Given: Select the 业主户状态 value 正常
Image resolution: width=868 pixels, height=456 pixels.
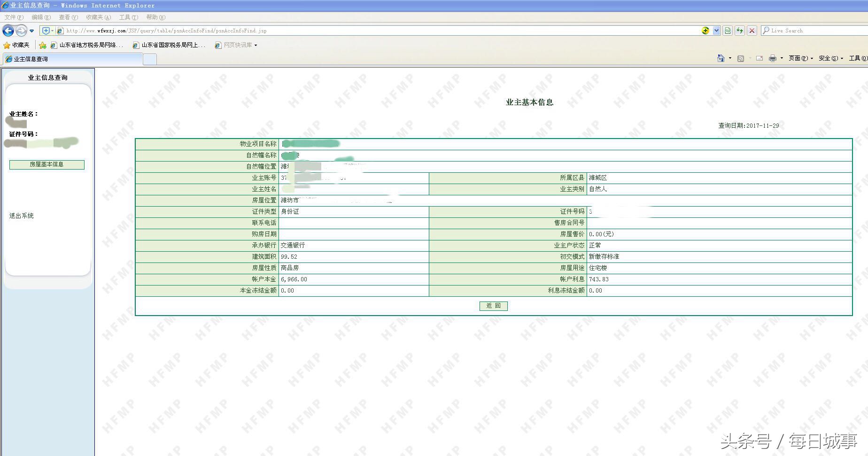Looking at the screenshot, I should (595, 245).
